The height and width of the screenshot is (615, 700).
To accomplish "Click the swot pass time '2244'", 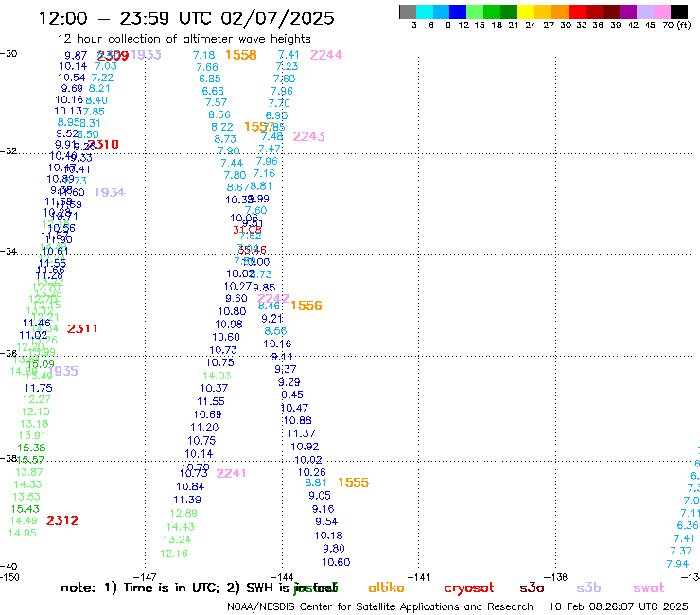I will pyautogui.click(x=326, y=55).
